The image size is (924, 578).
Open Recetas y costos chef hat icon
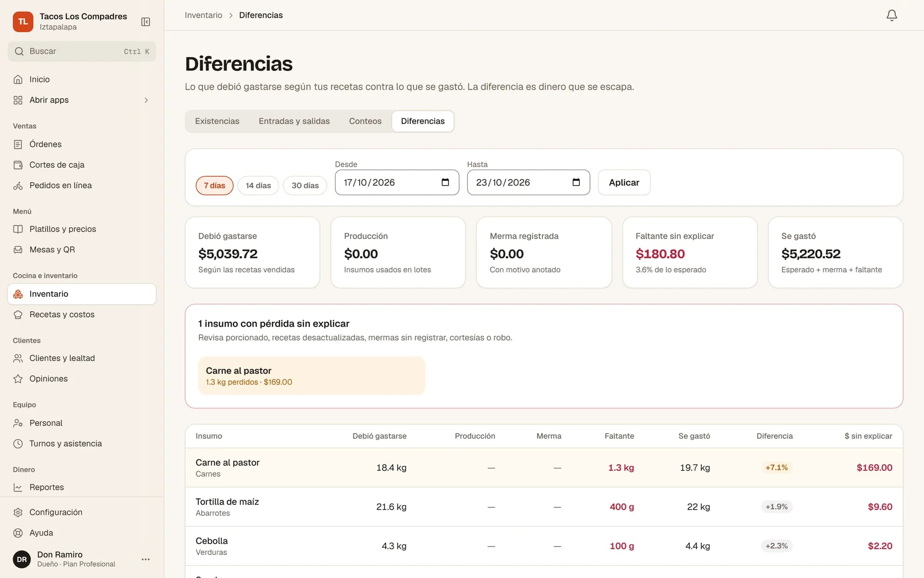click(x=18, y=314)
